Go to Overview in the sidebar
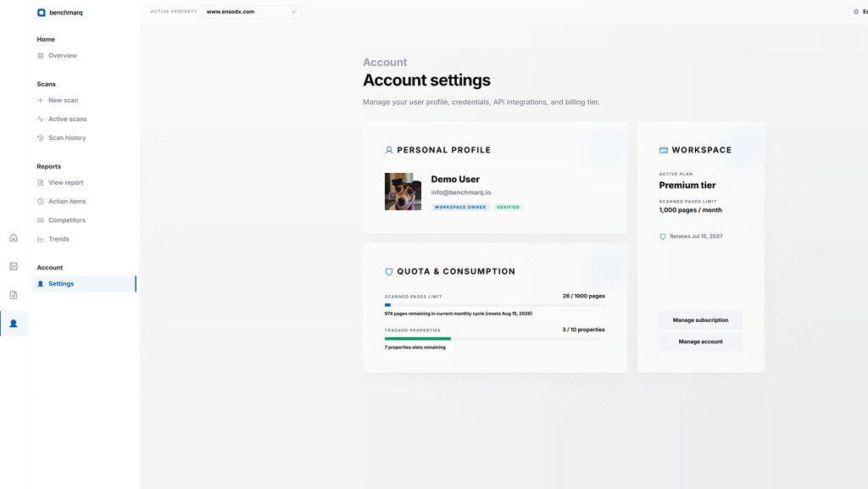 [63, 55]
